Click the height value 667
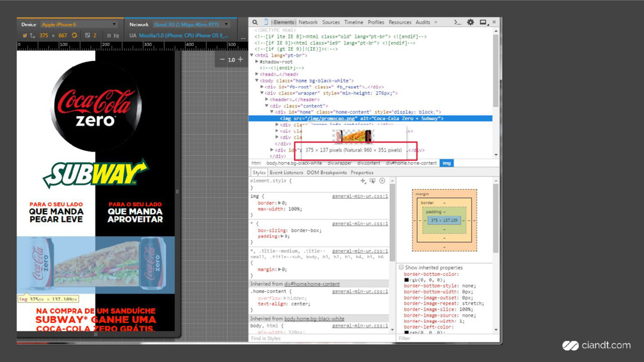644x362 pixels. [62, 35]
